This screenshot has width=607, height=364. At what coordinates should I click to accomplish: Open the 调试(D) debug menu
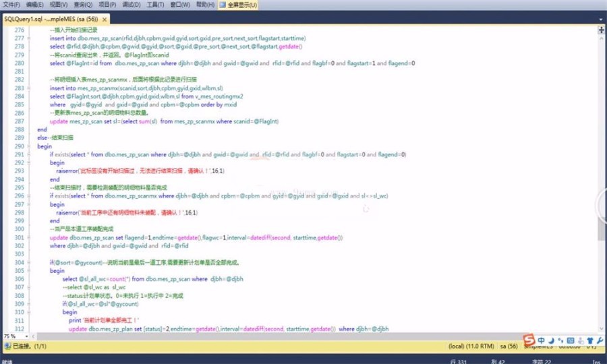pyautogui.click(x=131, y=5)
